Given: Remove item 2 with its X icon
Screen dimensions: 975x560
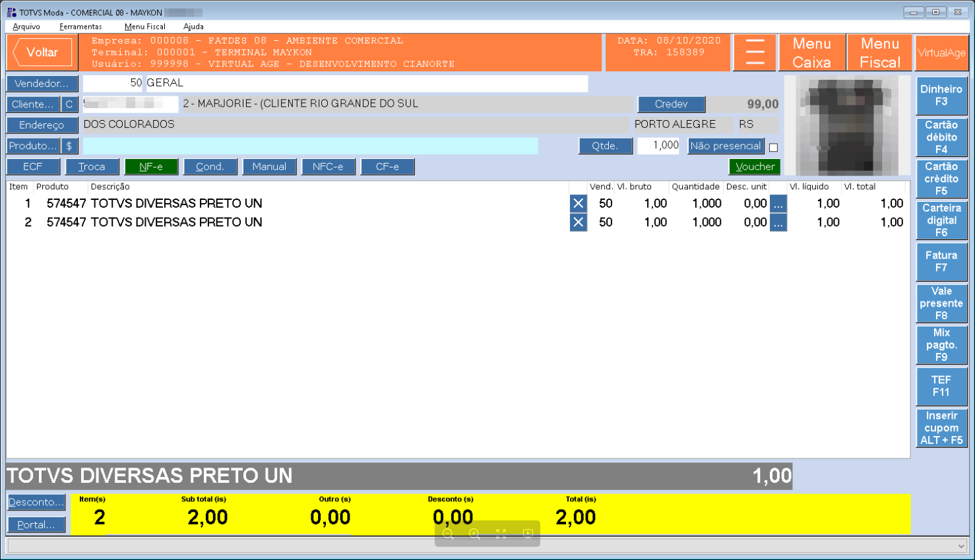Looking at the screenshot, I should point(579,222).
